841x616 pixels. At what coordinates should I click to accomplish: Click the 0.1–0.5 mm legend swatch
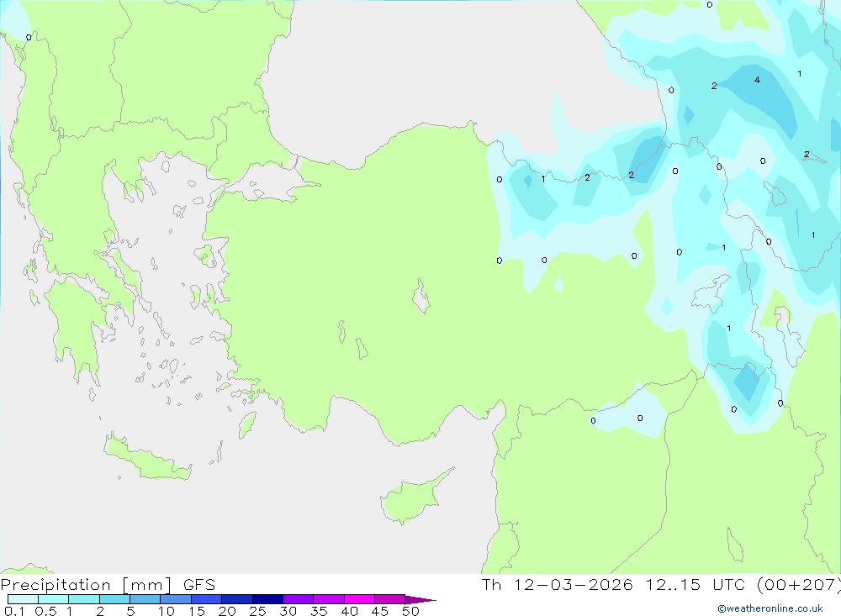[x=23, y=599]
